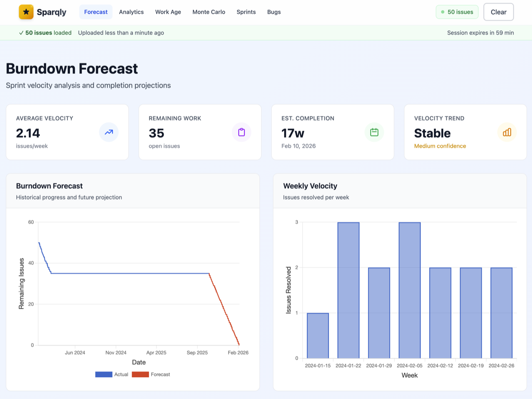The width and height of the screenshot is (532, 399).
Task: Switch to the Monte Carlo tab
Action: (209, 12)
